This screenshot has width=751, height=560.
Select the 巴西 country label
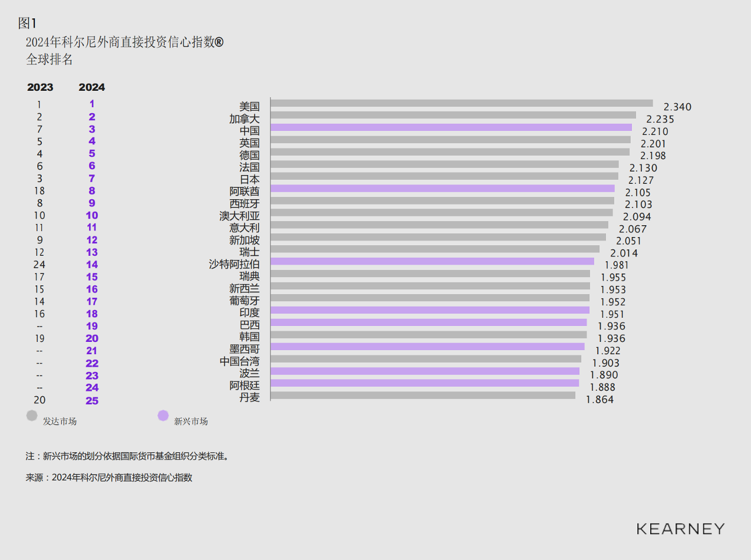click(249, 325)
